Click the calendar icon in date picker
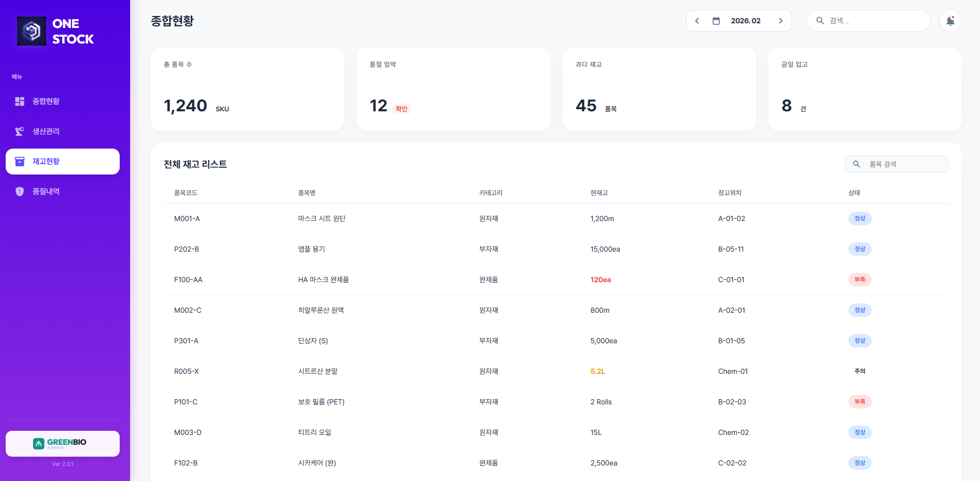 coord(716,21)
